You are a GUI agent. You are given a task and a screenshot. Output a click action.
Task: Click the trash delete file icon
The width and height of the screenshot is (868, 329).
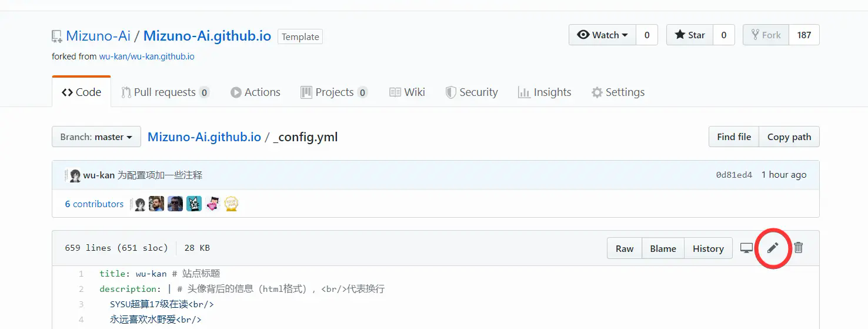[x=798, y=248]
